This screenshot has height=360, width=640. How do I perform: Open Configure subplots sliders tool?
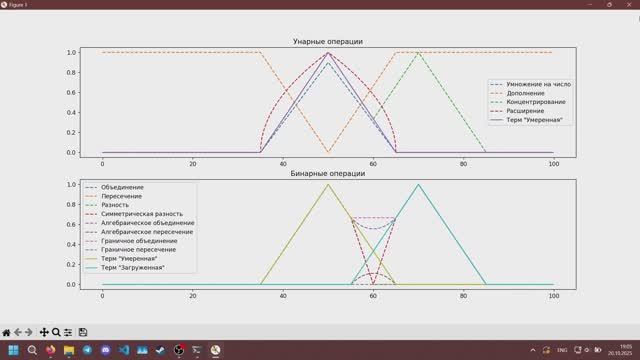[68, 333]
